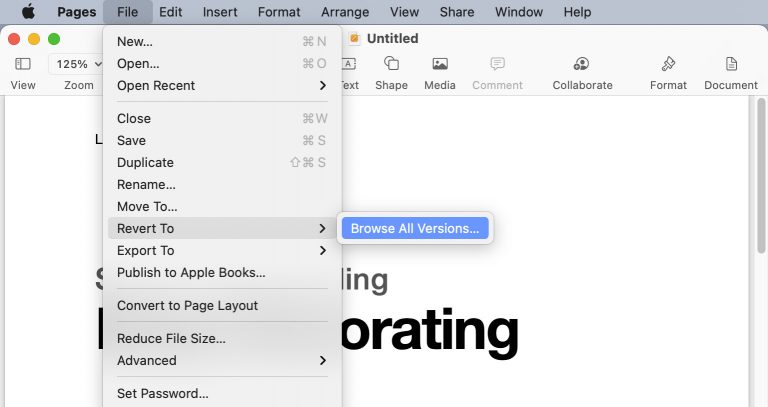Open the Format menu in menu bar
This screenshot has height=407, width=768.
click(279, 12)
